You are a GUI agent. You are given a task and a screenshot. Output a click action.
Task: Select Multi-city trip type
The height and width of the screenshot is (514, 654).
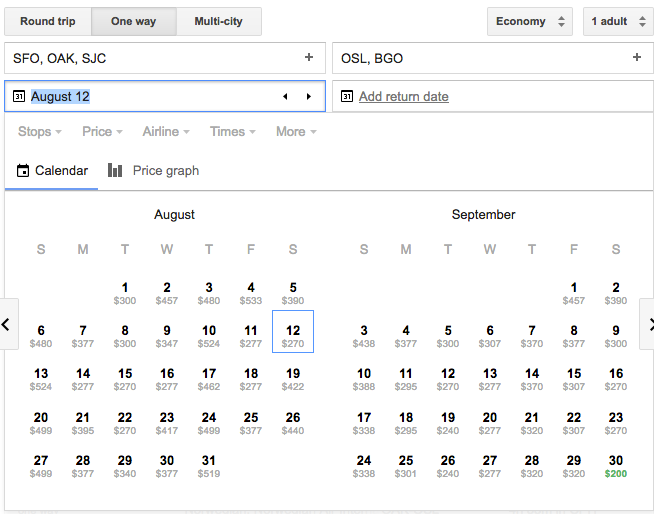click(x=218, y=21)
